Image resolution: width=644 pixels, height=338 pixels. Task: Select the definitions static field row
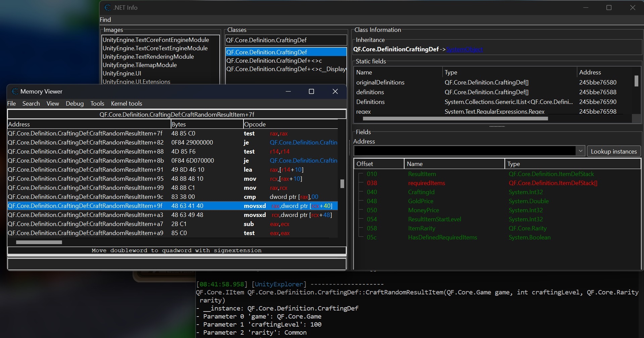(x=493, y=92)
